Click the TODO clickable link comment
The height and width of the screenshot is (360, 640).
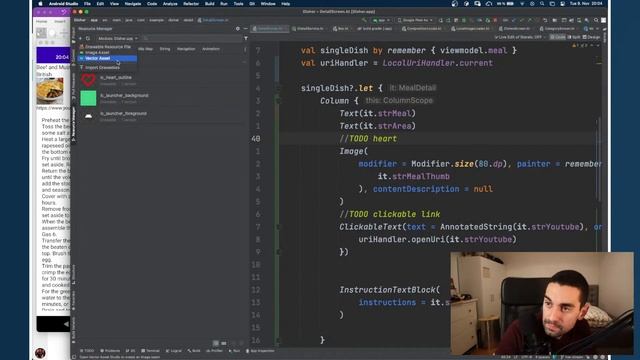tap(390, 214)
